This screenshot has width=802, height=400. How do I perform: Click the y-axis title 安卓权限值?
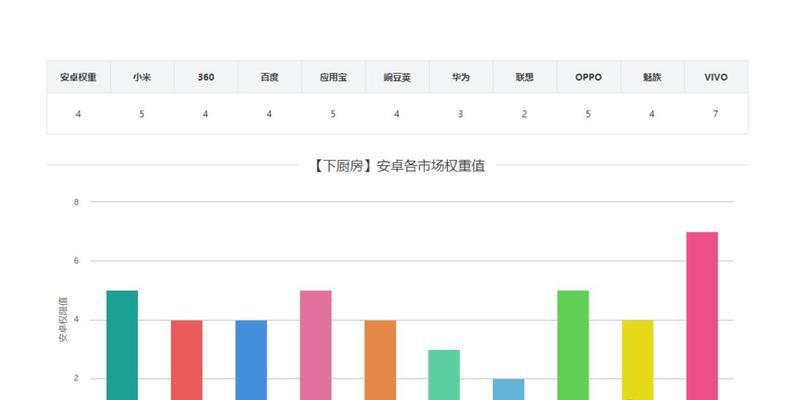(64, 320)
